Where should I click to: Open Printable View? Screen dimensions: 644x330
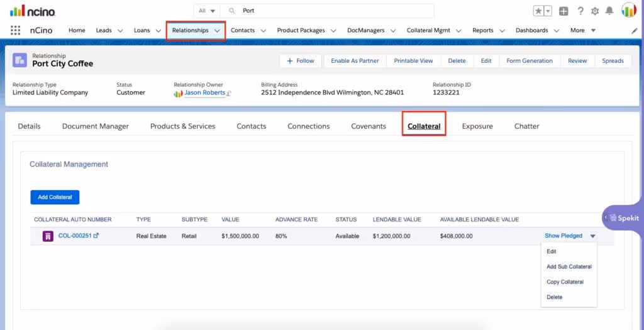pyautogui.click(x=413, y=61)
